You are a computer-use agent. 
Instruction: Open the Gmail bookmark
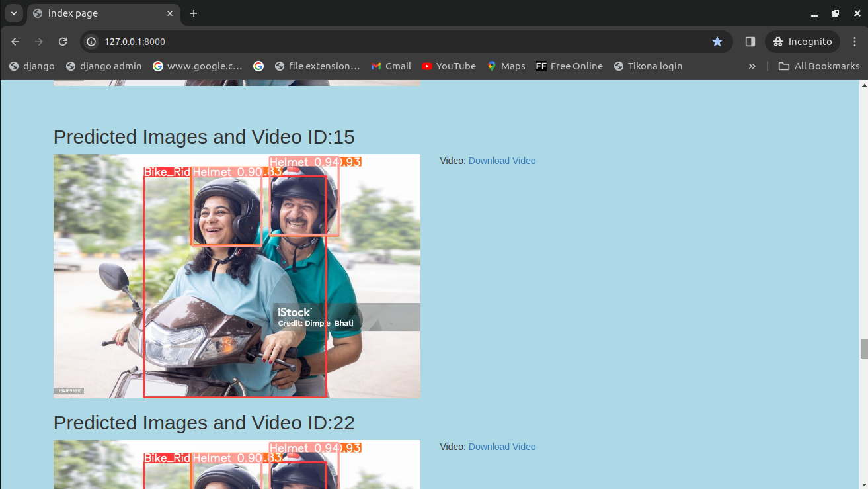[391, 66]
